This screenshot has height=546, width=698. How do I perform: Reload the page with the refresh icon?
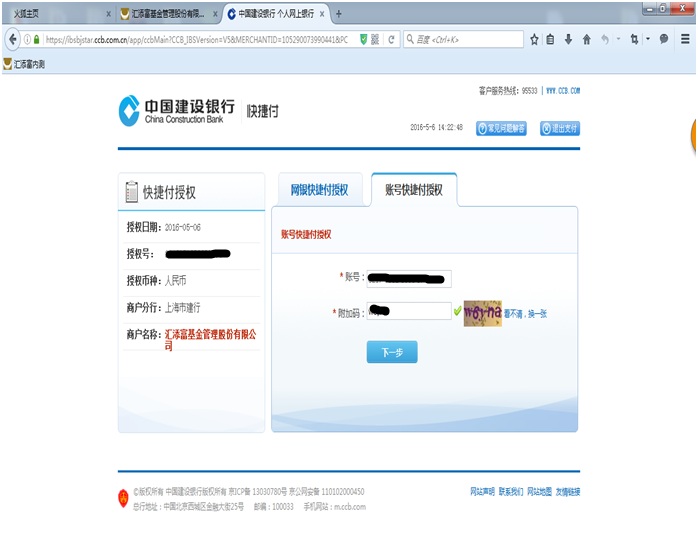(x=391, y=40)
